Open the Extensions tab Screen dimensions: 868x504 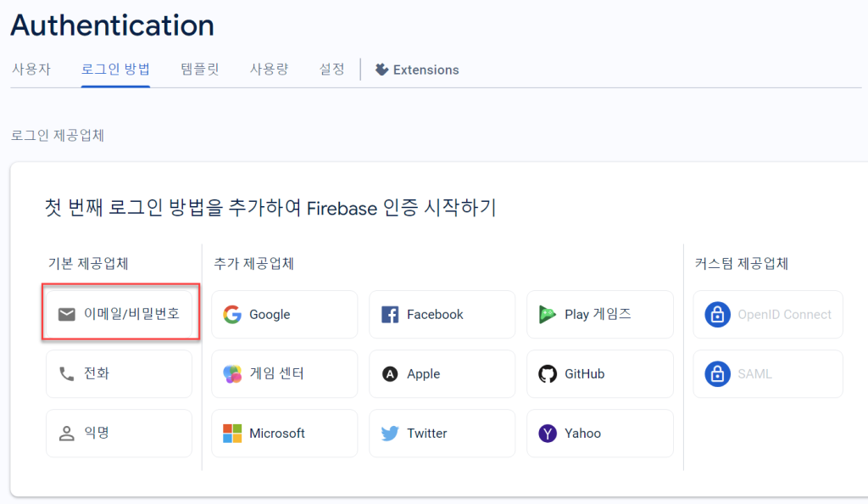tap(417, 70)
